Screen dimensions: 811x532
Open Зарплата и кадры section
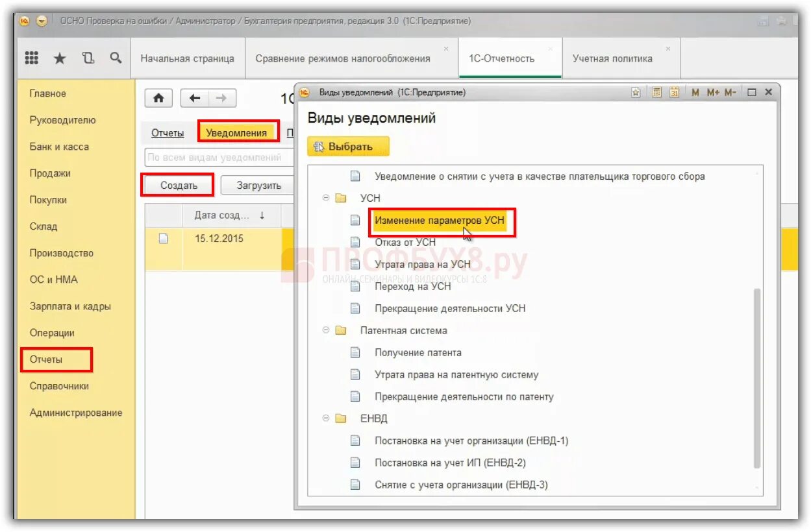point(70,306)
